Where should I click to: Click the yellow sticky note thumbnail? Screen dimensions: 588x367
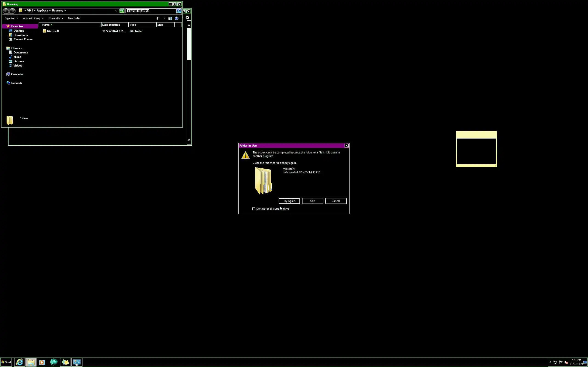476,149
